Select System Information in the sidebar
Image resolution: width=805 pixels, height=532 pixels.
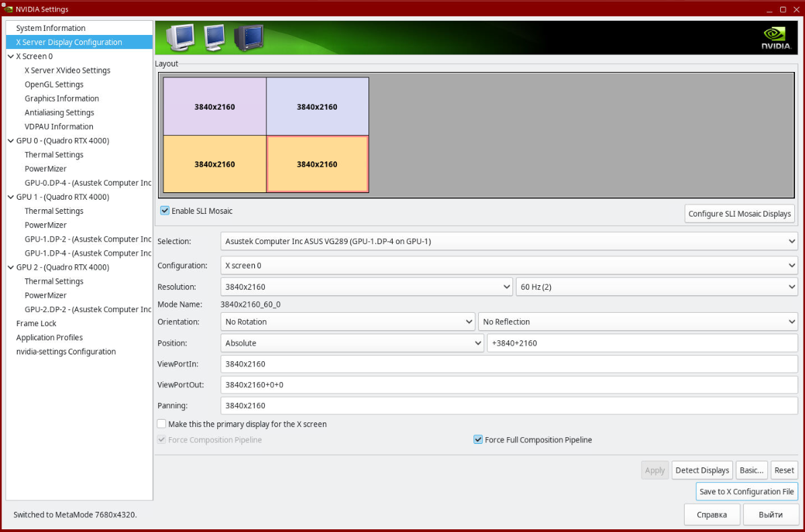pos(51,28)
